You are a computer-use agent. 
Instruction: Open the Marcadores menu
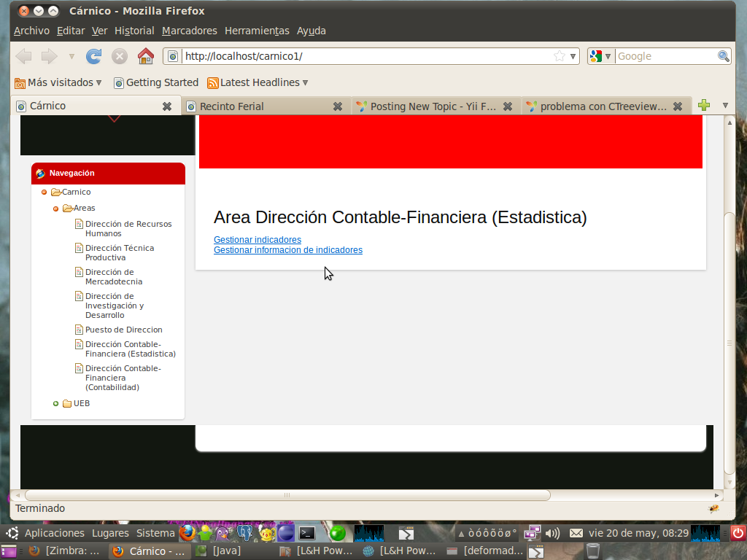coord(189,31)
